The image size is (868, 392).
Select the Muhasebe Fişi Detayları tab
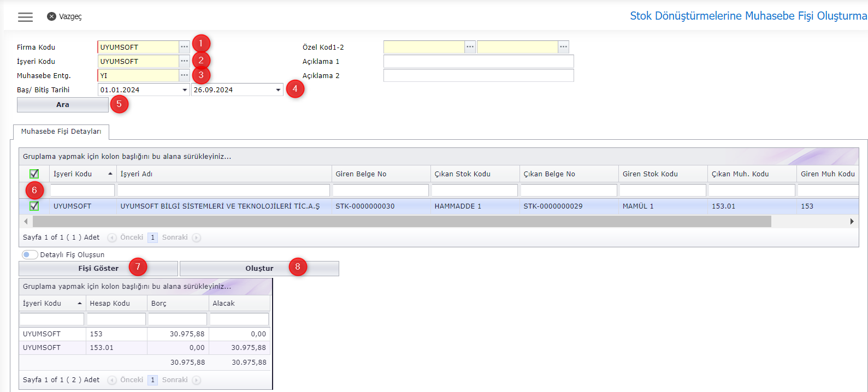pyautogui.click(x=61, y=132)
